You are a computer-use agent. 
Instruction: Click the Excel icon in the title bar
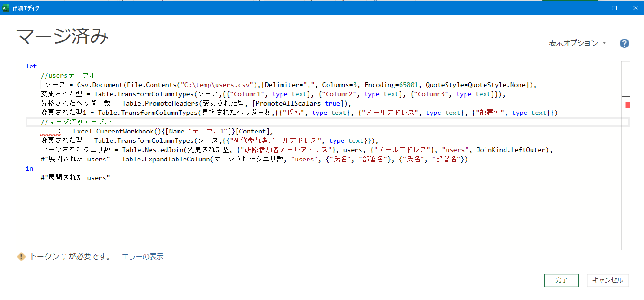tap(6, 8)
